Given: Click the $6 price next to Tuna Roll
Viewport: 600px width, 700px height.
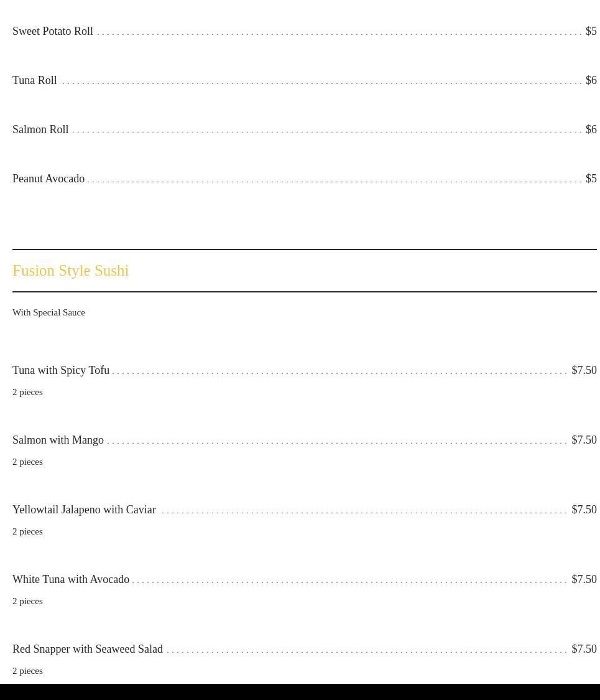Looking at the screenshot, I should (x=591, y=80).
